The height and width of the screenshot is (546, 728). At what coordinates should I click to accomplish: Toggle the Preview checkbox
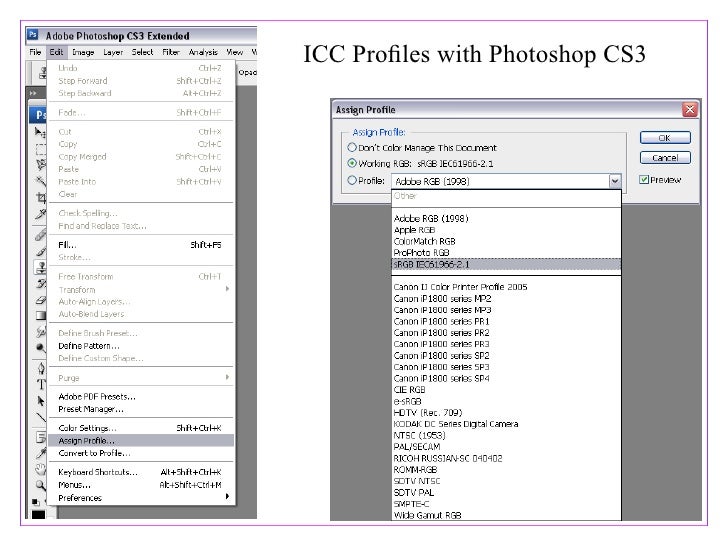[x=644, y=179]
